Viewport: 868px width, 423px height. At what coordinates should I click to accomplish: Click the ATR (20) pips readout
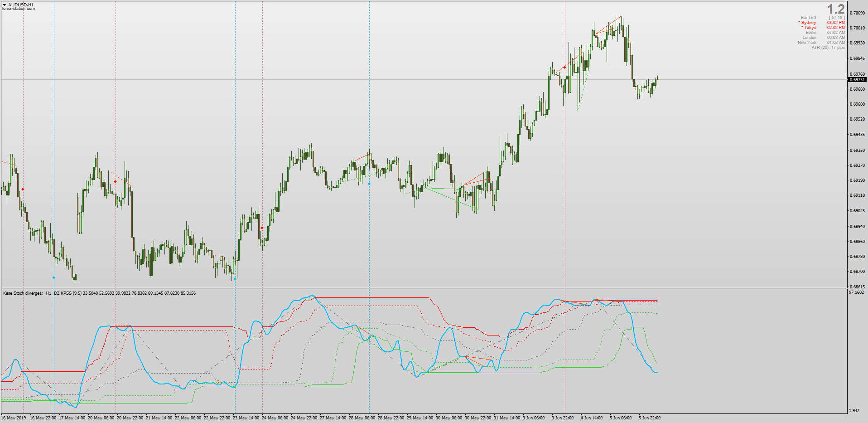[x=828, y=48]
